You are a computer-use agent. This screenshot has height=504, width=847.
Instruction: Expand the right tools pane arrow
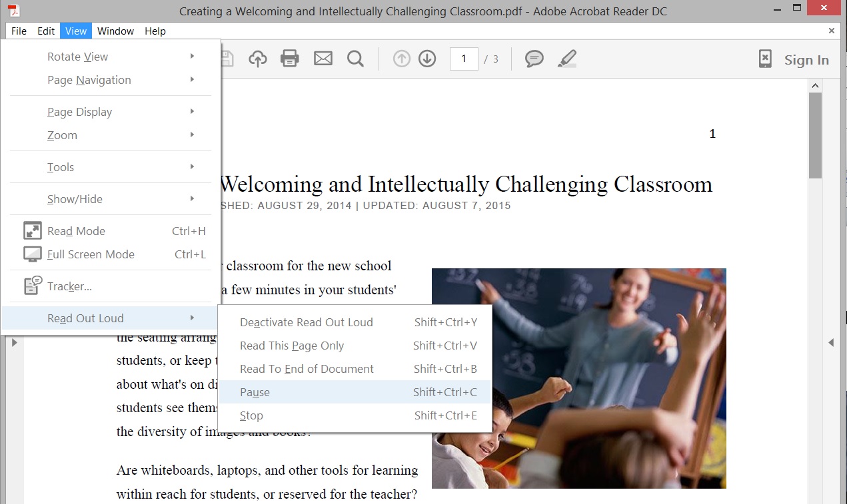tap(831, 342)
